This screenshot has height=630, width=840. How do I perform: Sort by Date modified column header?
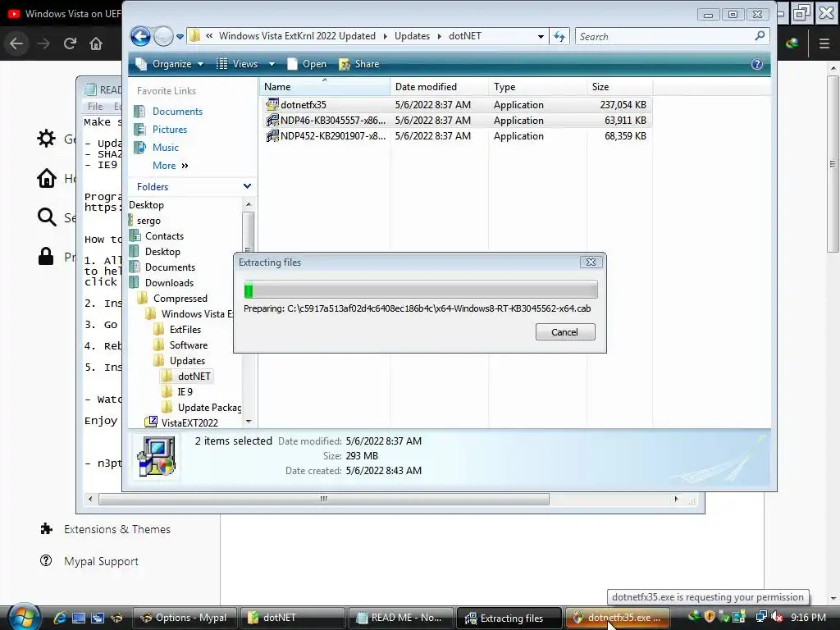[440, 87]
